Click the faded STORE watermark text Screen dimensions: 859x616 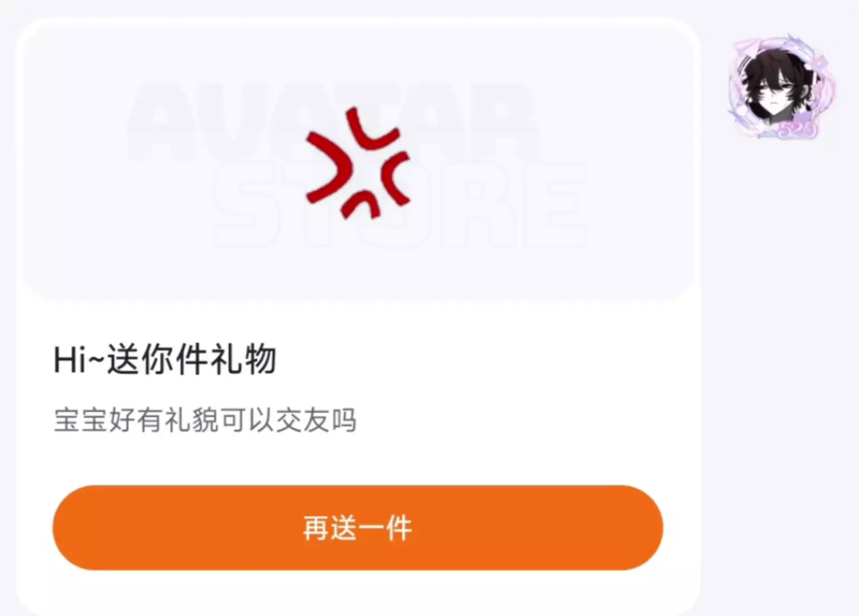pos(399,204)
